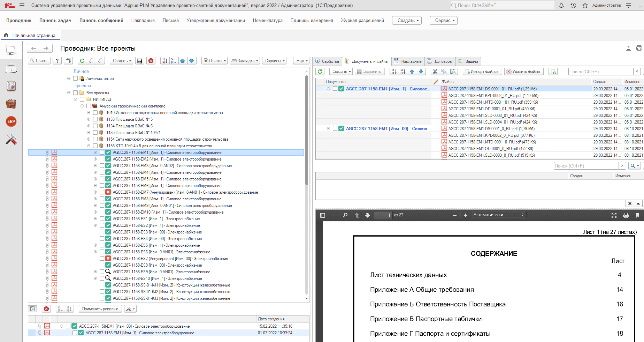This screenshot has height=342, width=644.
Task: Open the Номенклатура menu item
Action: [x=268, y=21]
